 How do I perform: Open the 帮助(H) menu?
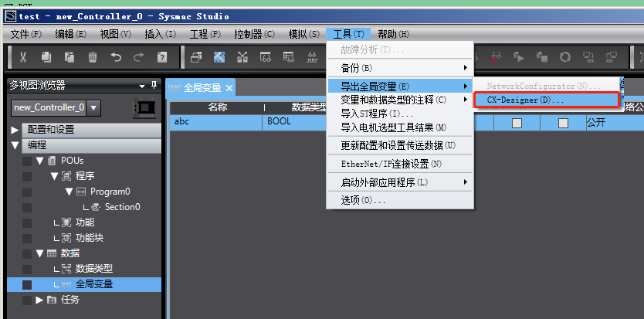pyautogui.click(x=394, y=34)
